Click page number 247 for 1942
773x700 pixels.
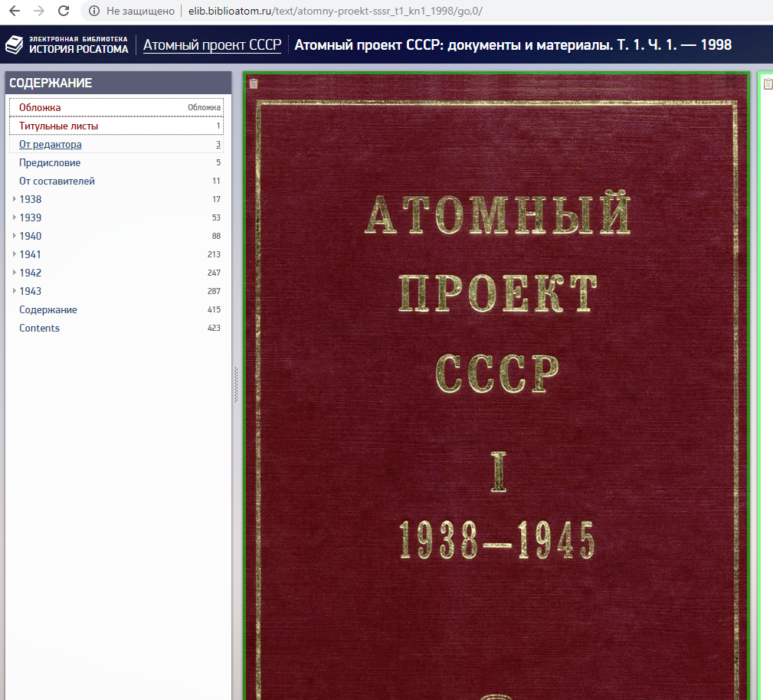(x=214, y=273)
